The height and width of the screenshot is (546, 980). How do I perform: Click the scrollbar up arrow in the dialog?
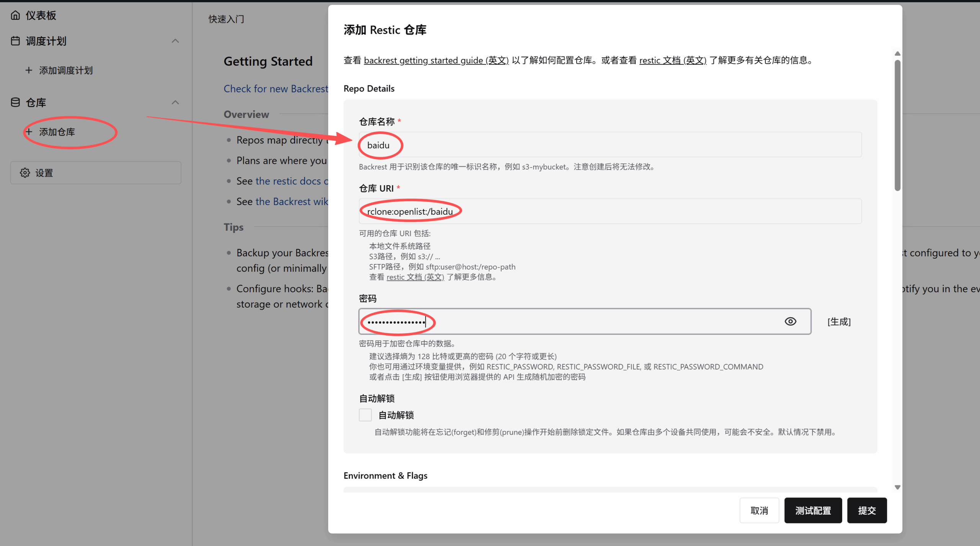tap(897, 54)
